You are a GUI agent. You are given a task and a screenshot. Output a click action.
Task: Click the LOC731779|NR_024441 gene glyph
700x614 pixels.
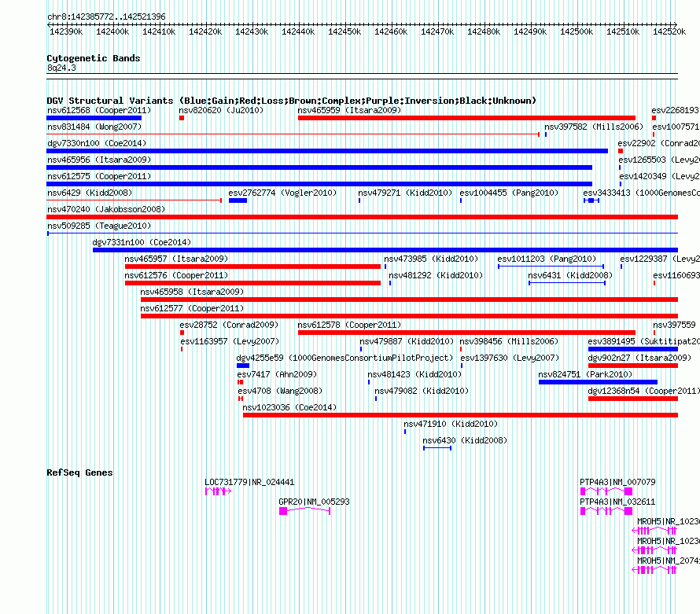click(x=219, y=491)
